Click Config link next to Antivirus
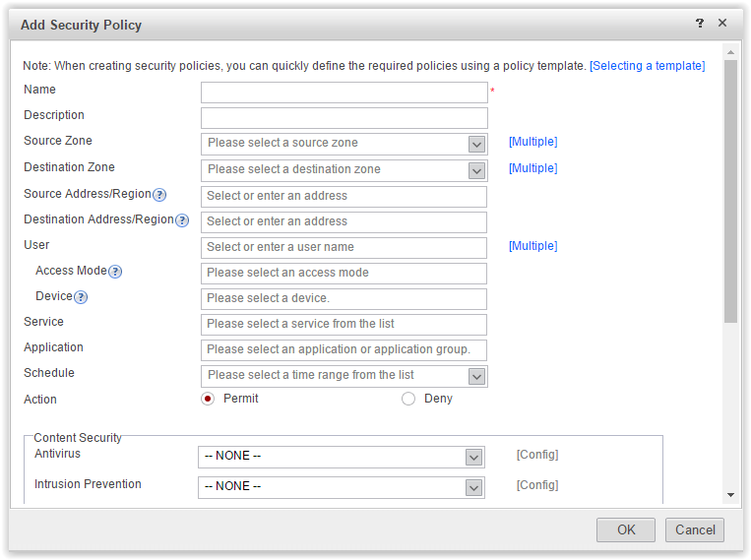 [537, 455]
